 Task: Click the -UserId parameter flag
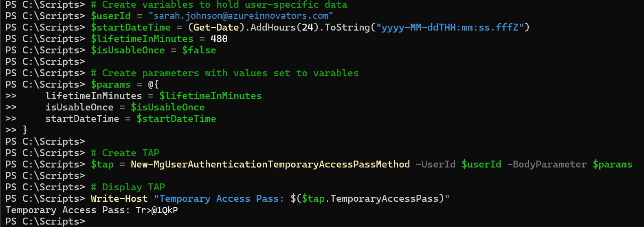click(435, 164)
